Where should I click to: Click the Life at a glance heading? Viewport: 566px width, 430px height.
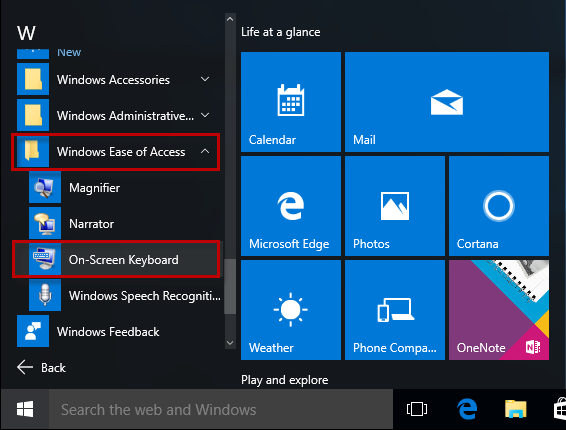coord(280,32)
